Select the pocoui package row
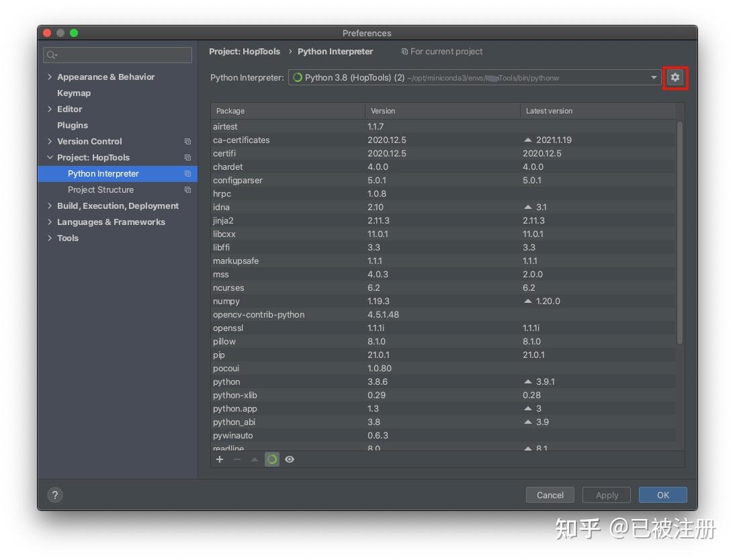The height and width of the screenshot is (560, 735). point(443,369)
